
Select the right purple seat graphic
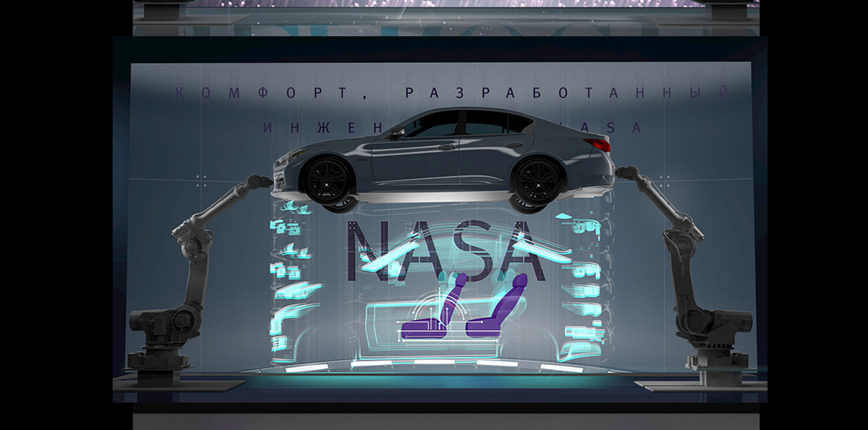pos(496,305)
